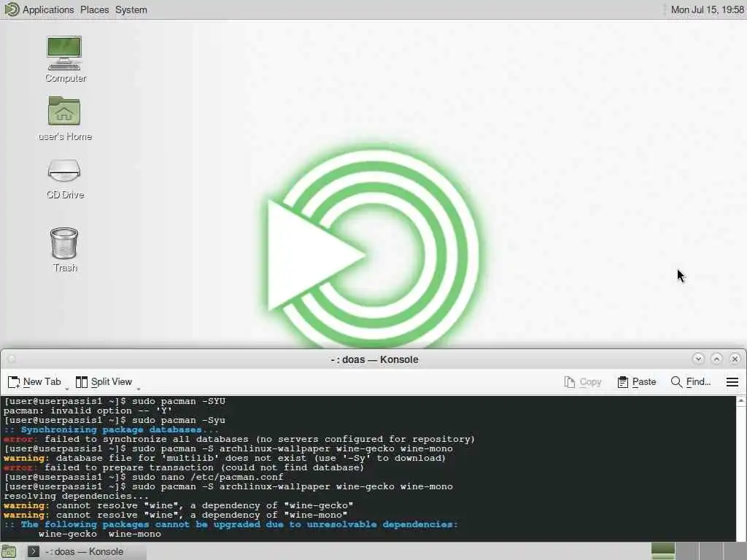747x560 pixels.
Task: Click the last terminal line "wine-gecko wine-mono"
Action: click(99, 534)
